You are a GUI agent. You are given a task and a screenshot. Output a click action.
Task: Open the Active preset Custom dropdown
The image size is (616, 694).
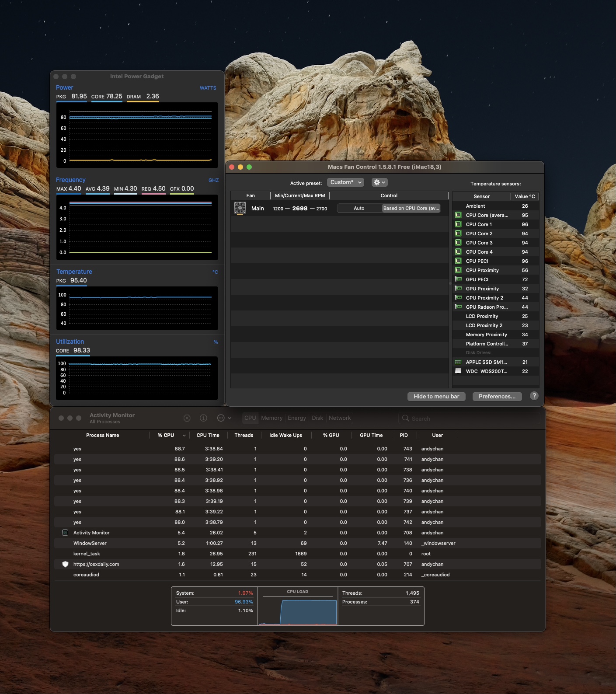[345, 182]
